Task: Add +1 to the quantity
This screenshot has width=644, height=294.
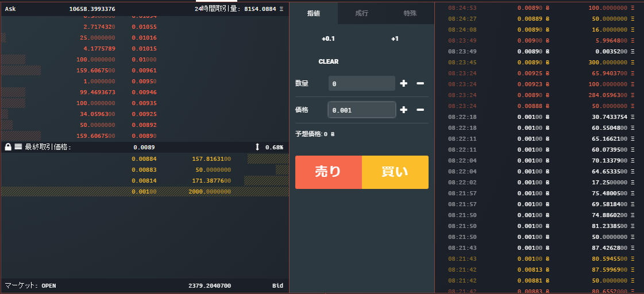Action: pyautogui.click(x=395, y=38)
